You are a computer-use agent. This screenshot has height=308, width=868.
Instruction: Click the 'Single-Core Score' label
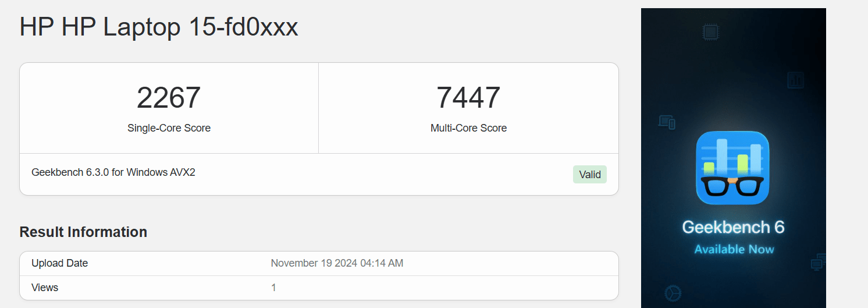click(x=169, y=128)
